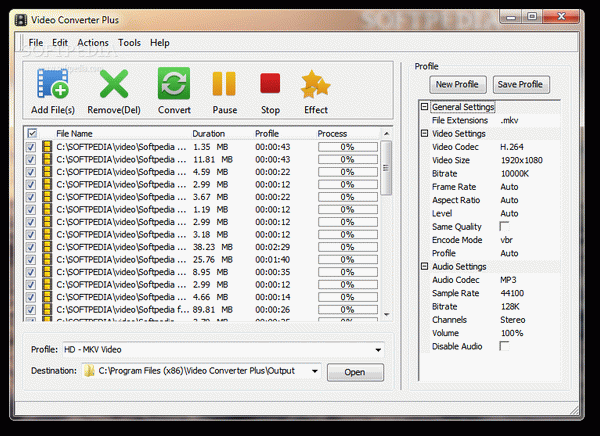This screenshot has height=436, width=600.
Task: Open the Actions menu
Action: 93,42
